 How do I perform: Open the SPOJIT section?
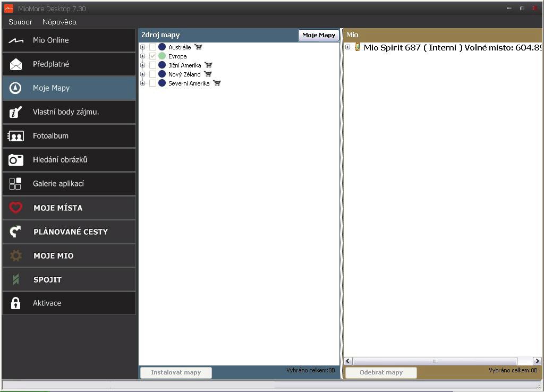pos(69,279)
